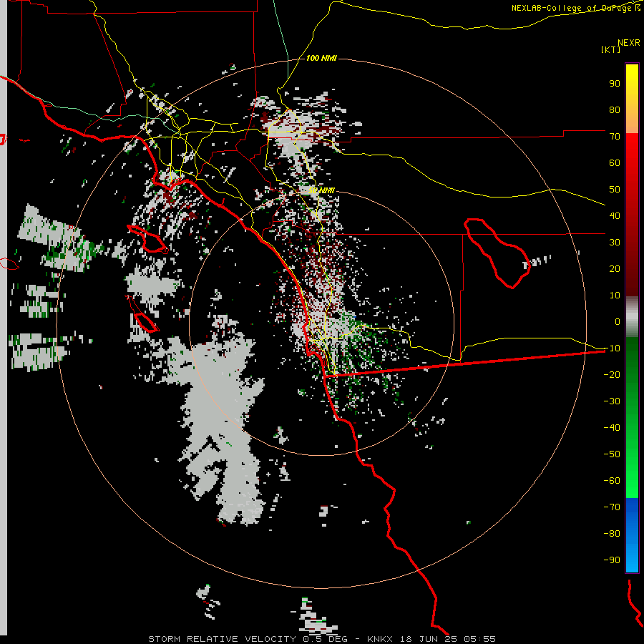Click the 40 value on the velocity scale
The width and height of the screenshot is (644, 644).
coord(615,215)
